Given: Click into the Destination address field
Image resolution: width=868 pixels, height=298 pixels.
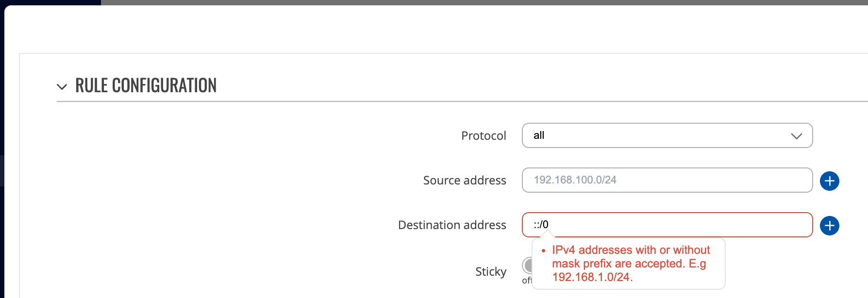Looking at the screenshot, I should pyautogui.click(x=667, y=225).
